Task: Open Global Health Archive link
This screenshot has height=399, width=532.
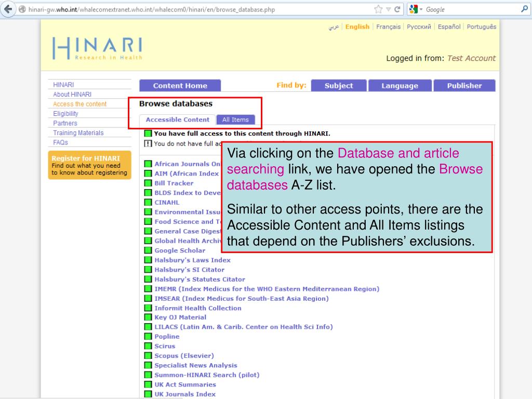Action: (x=188, y=241)
